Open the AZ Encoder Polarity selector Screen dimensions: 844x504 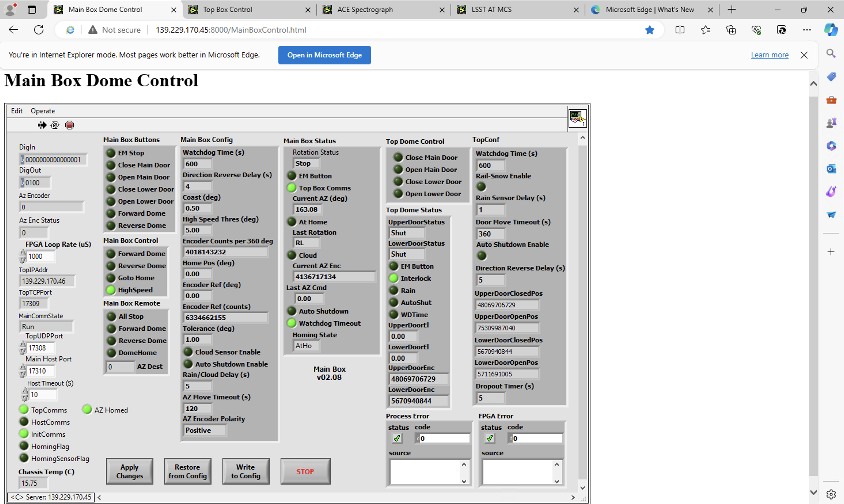coord(204,430)
